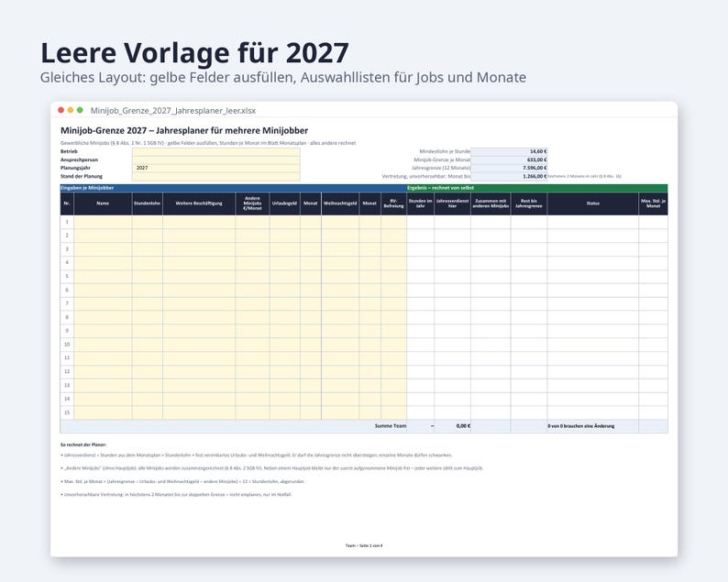The height and width of the screenshot is (582, 728).
Task: Click the team total value 0,00 €
Action: pyautogui.click(x=452, y=426)
